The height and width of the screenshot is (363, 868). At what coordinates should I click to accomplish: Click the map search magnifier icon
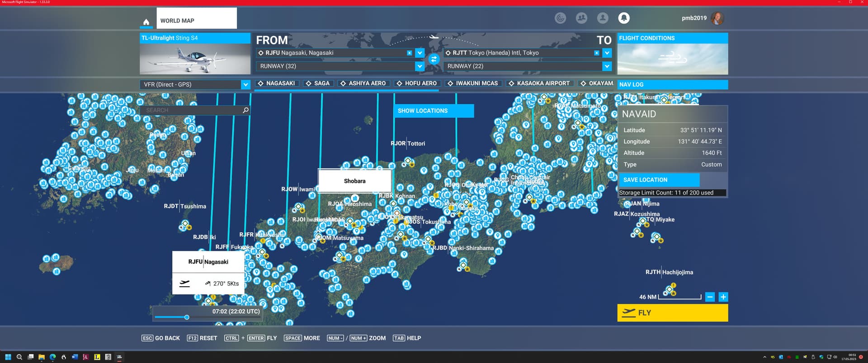click(245, 110)
